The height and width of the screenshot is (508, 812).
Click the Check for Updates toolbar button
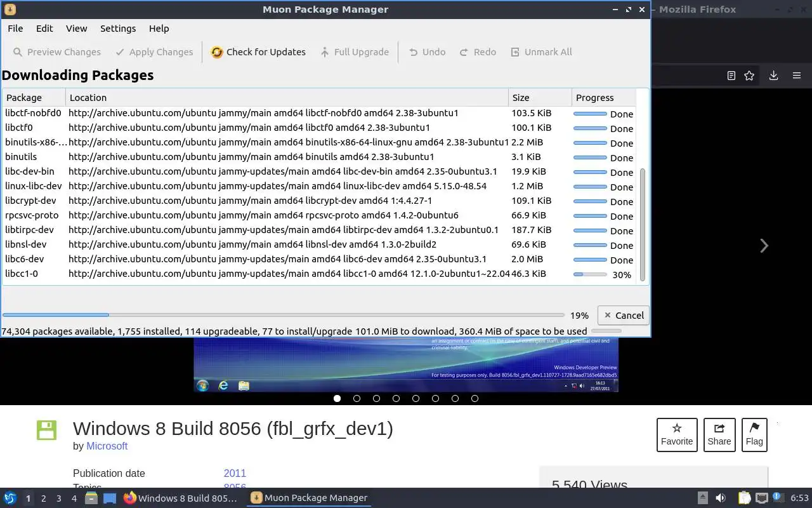[258, 52]
